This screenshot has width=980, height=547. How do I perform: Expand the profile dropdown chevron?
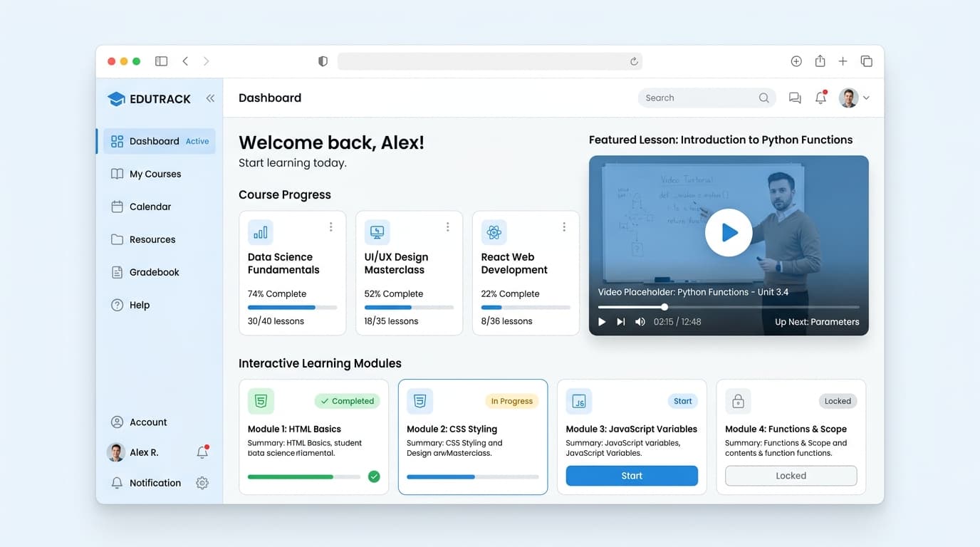coord(866,98)
